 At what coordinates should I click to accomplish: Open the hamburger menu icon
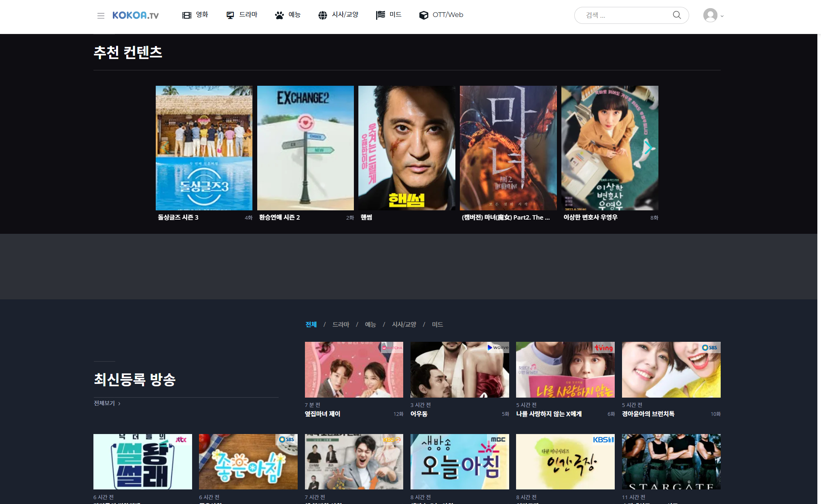[101, 16]
